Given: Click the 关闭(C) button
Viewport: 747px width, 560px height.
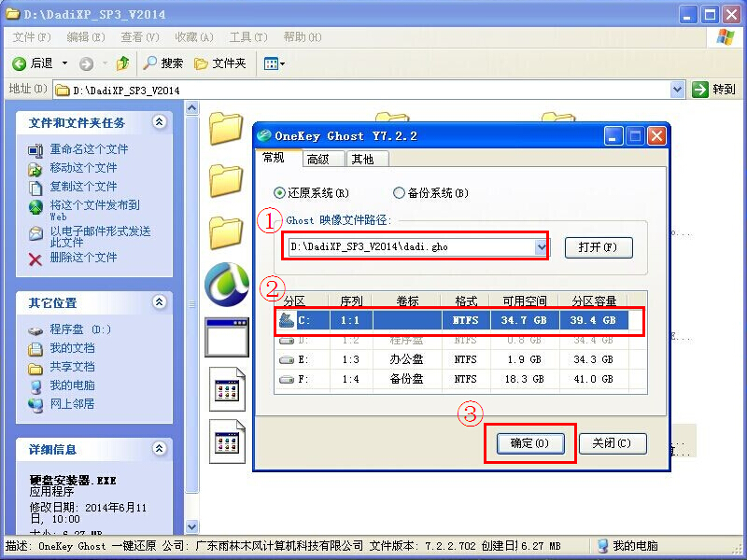Looking at the screenshot, I should (x=613, y=443).
